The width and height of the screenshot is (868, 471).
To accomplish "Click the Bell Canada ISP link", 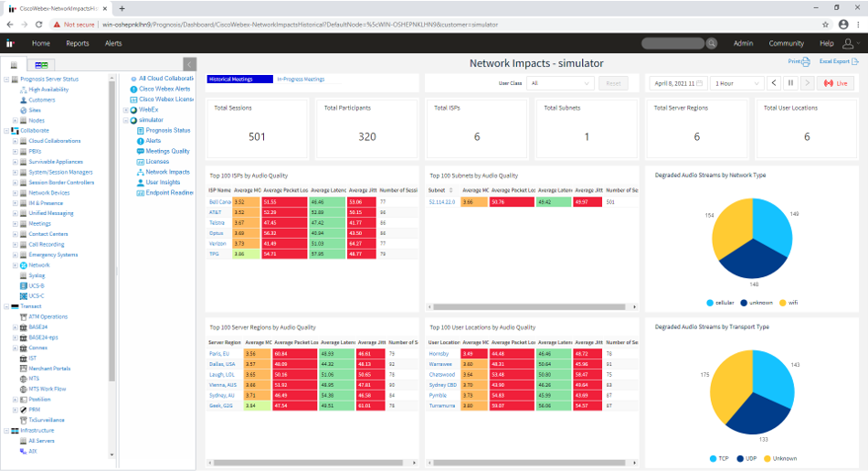I will tap(219, 201).
